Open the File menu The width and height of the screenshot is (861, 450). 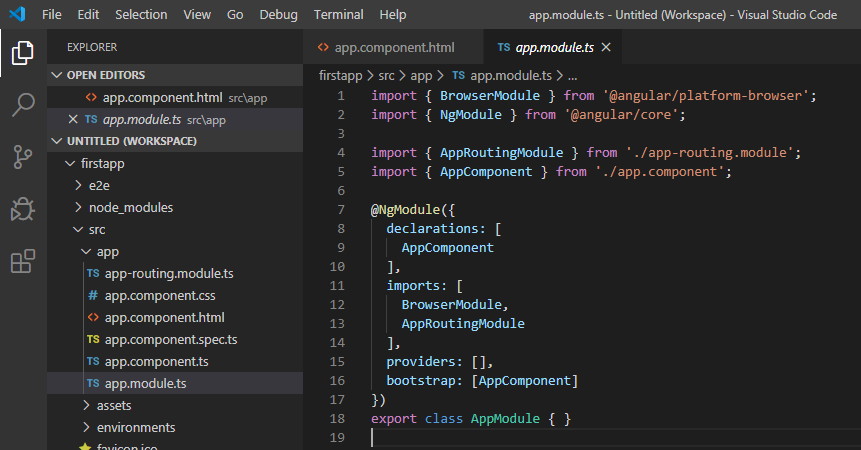tap(52, 15)
